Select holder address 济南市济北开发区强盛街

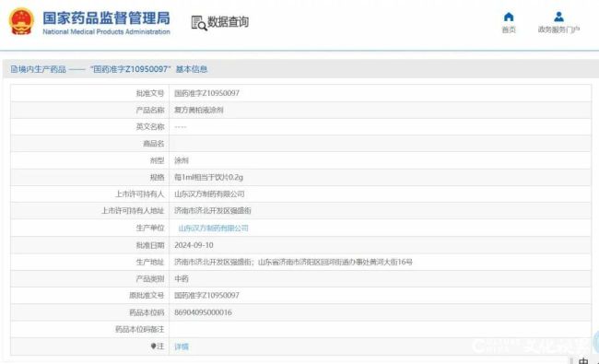pos(213,211)
